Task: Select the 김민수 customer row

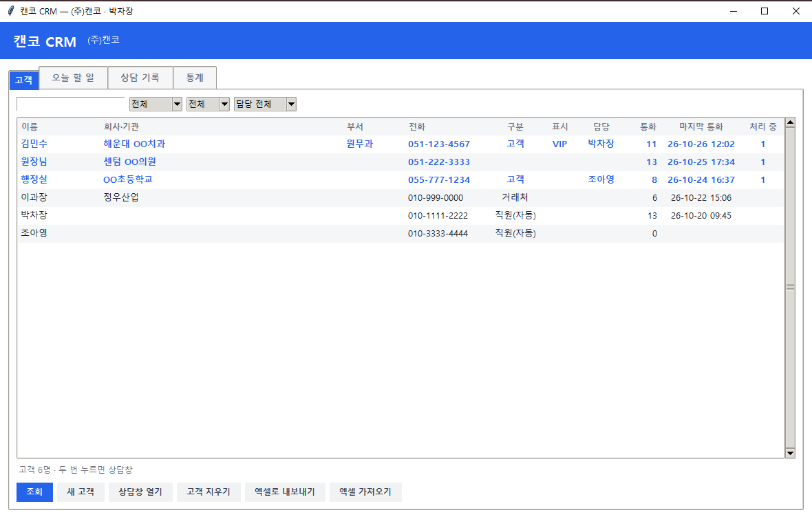Action: click(x=400, y=144)
